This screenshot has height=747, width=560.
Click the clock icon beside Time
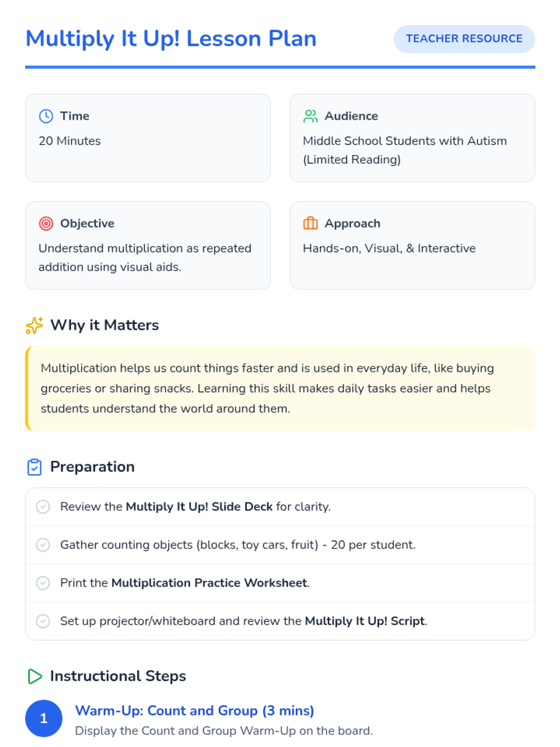(46, 116)
